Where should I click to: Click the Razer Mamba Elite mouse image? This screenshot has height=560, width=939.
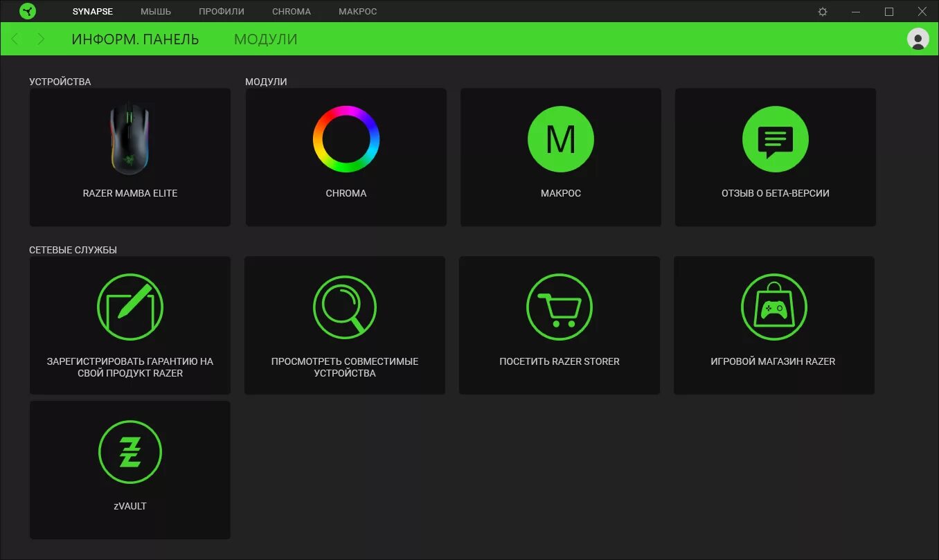130,139
